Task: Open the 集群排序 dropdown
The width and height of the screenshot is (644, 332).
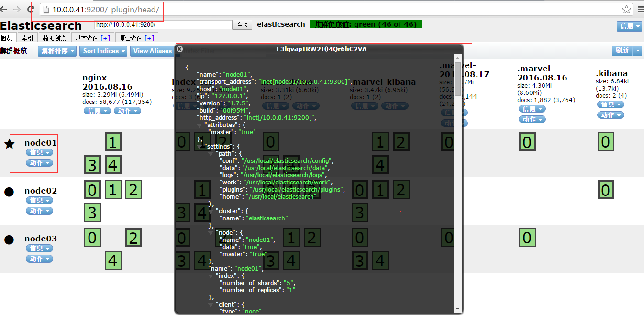Action: click(57, 51)
